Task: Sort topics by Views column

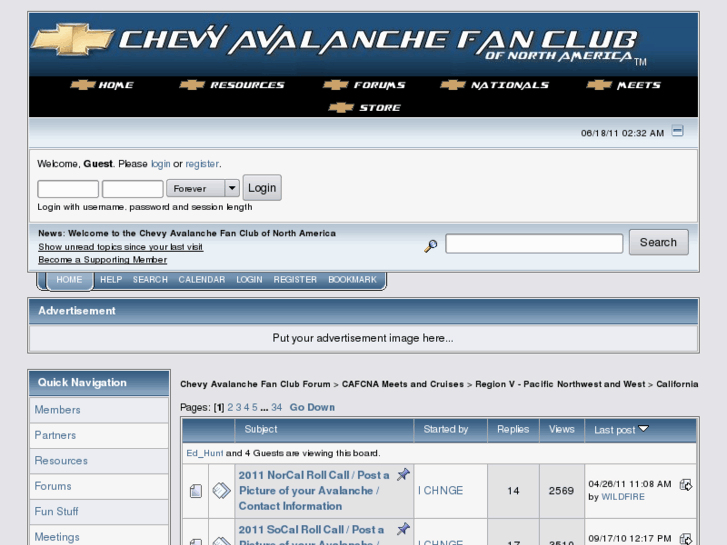Action: tap(561, 429)
